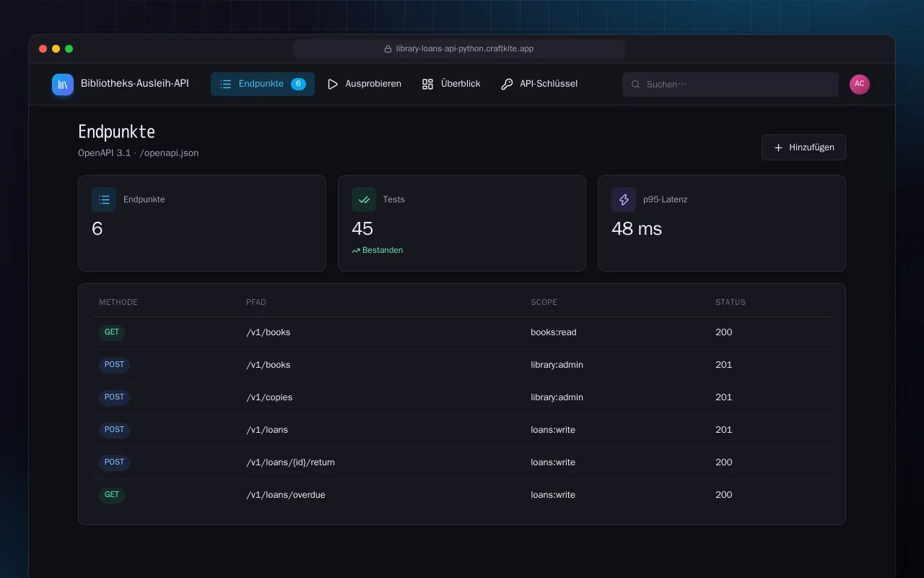The width and height of the screenshot is (924, 578).
Task: Click the books:read scope cell
Action: pos(554,332)
